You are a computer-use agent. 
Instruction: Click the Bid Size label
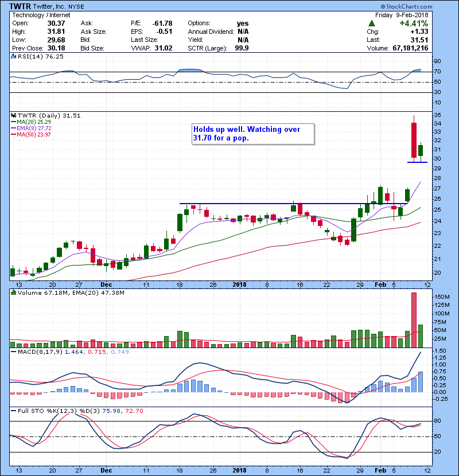[x=92, y=48]
